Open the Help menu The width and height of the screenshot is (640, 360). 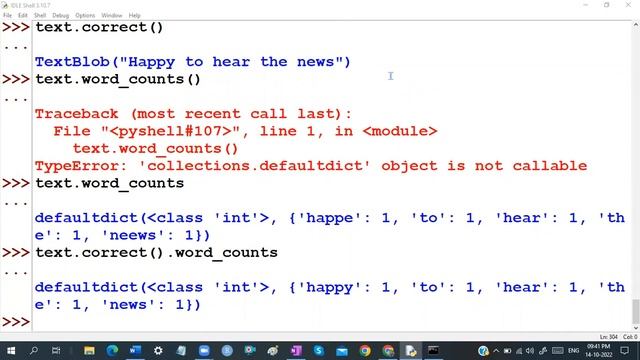tap(135, 16)
